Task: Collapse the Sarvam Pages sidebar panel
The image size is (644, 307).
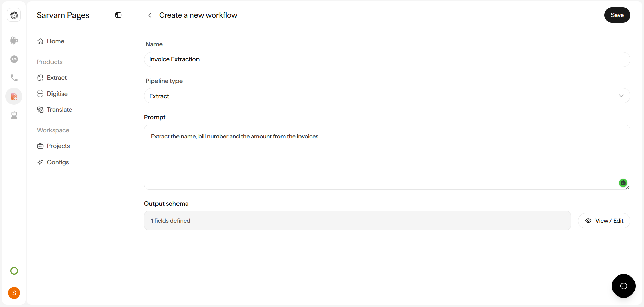Action: pyautogui.click(x=118, y=15)
